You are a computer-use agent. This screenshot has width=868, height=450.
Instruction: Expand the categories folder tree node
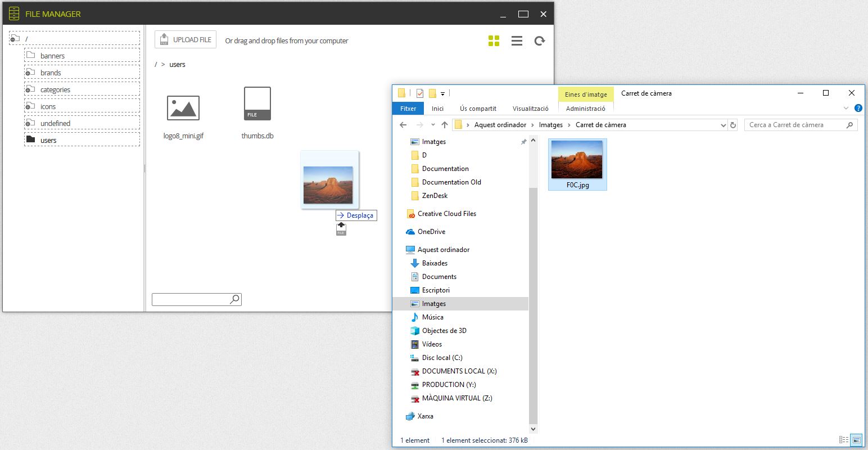[28, 90]
